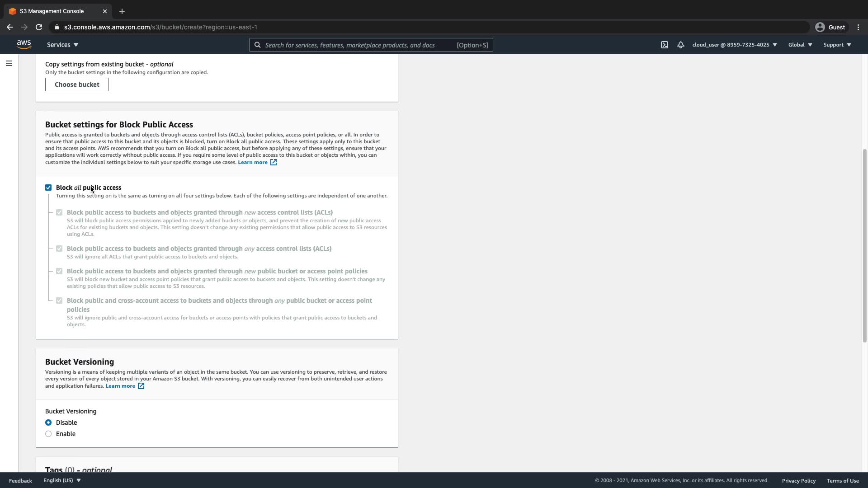Select Enable bucket versioning radio
868x488 pixels.
[48, 434]
